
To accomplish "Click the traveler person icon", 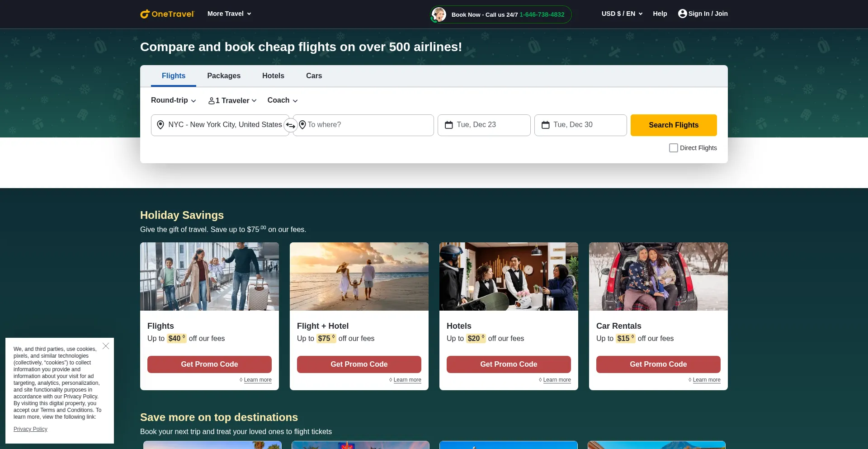I will 211,101.
